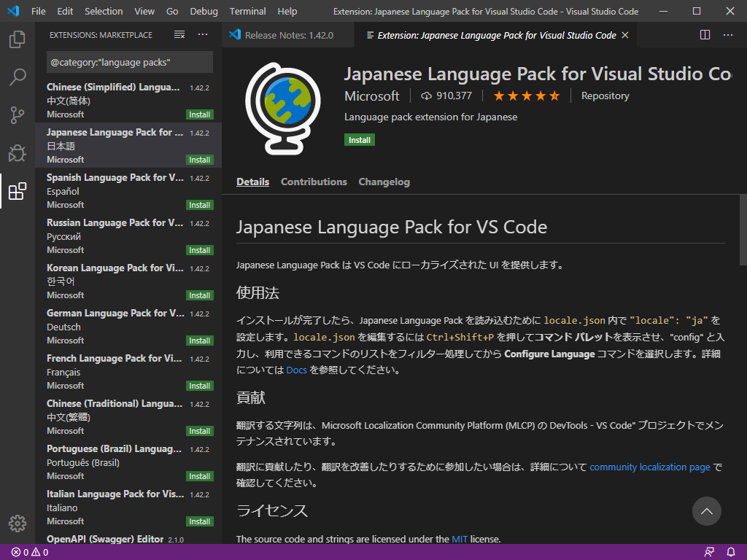The width and height of the screenshot is (747, 560).
Task: Switch to the Changelog tab
Action: [x=384, y=182]
